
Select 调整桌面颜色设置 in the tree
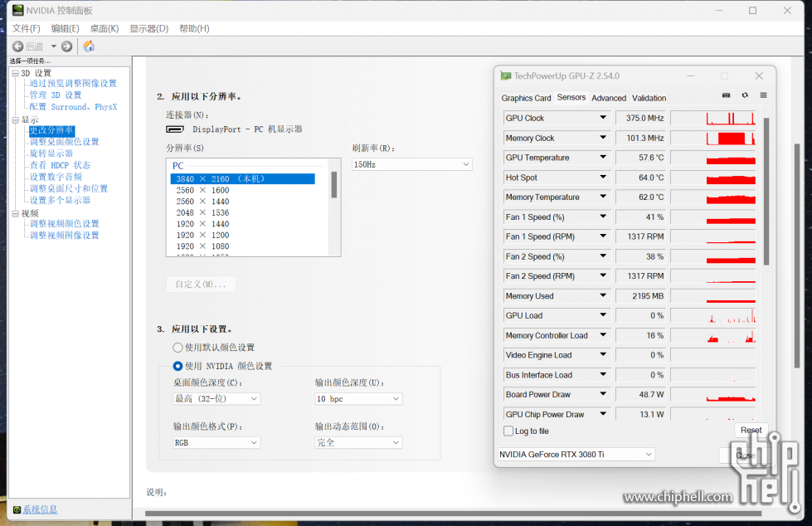coord(64,142)
